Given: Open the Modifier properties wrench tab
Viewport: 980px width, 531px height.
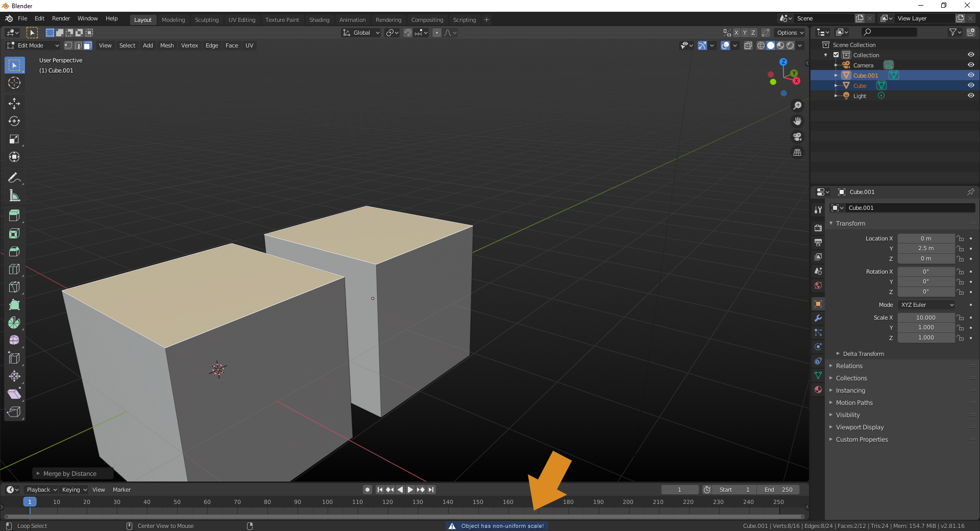Looking at the screenshot, I should click(818, 318).
